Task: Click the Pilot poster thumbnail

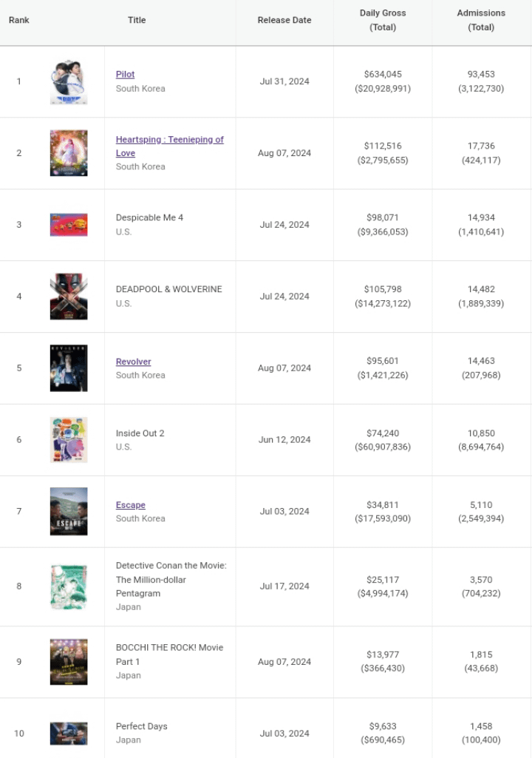Action: click(x=69, y=81)
